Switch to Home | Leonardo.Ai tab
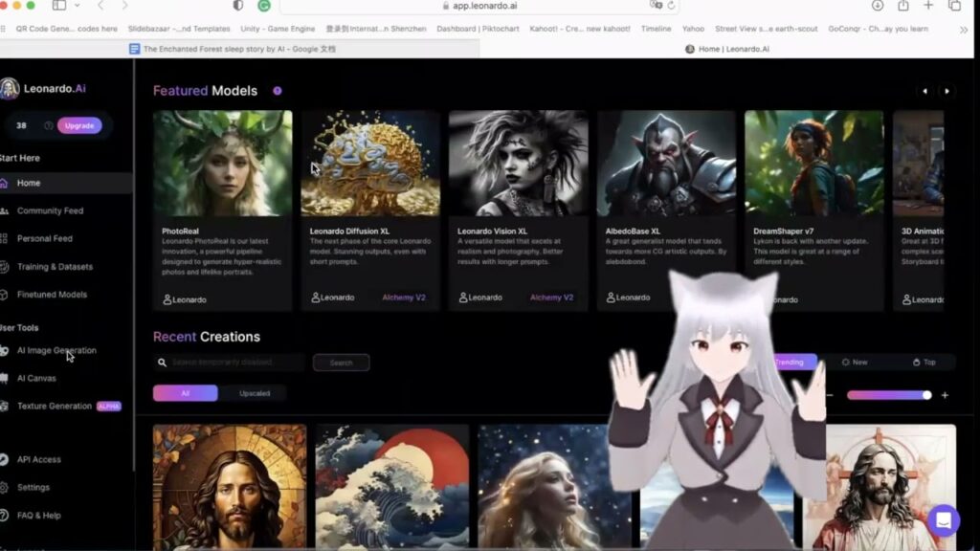The image size is (980, 551). (x=727, y=49)
